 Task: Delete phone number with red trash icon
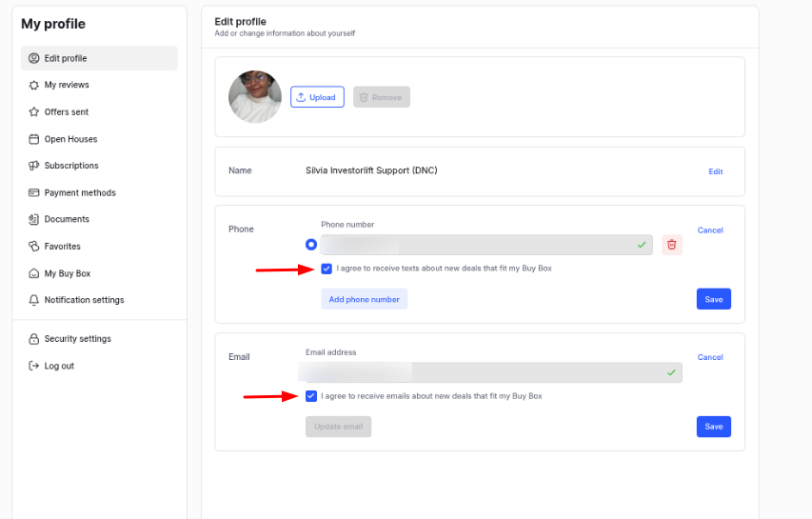pyautogui.click(x=672, y=245)
